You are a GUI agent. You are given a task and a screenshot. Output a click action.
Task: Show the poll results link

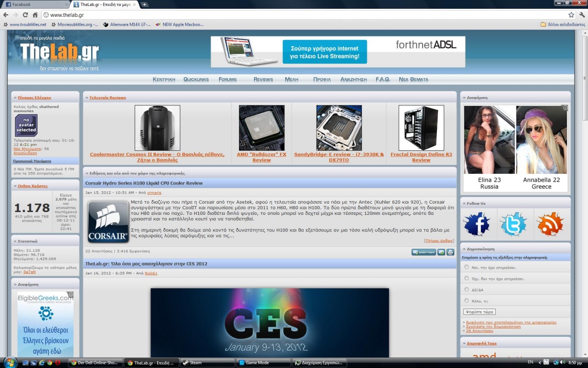click(x=511, y=322)
